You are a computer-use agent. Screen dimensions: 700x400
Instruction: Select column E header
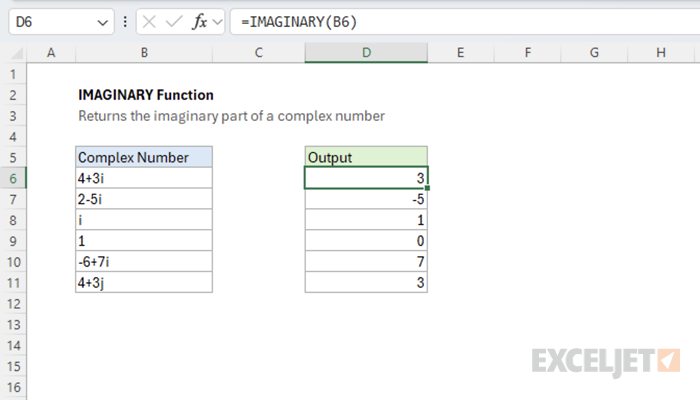click(460, 53)
